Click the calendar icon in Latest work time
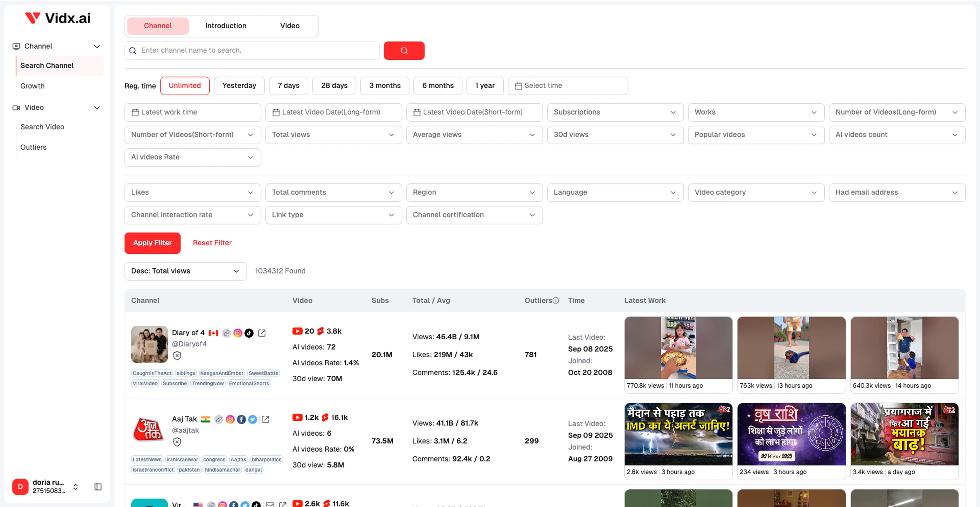The height and width of the screenshot is (507, 980). [x=136, y=112]
